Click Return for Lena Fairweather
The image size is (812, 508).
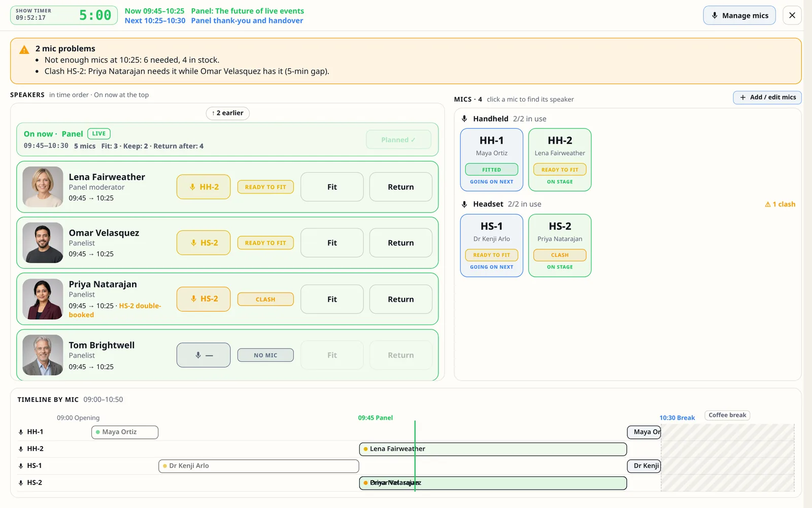click(401, 187)
